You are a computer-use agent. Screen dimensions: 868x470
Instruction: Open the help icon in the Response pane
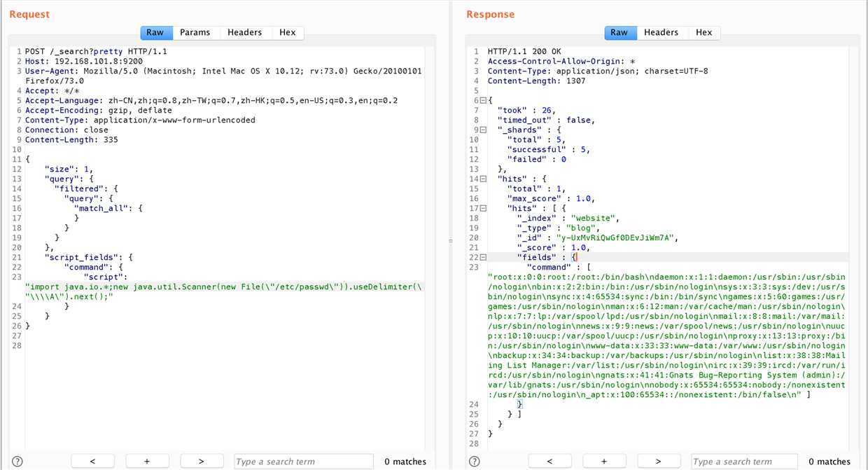[x=474, y=461]
